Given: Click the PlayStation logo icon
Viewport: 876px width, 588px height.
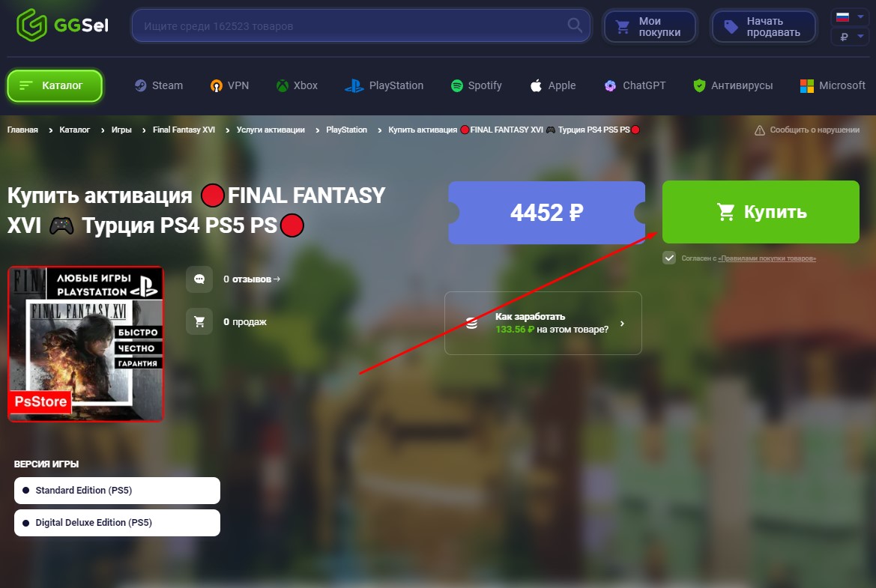Looking at the screenshot, I should [354, 85].
